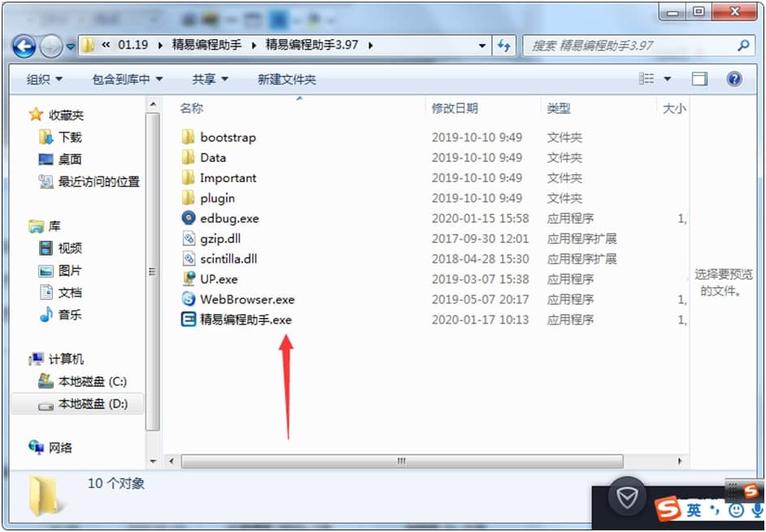Image resolution: width=766 pixels, height=532 pixels.
Task: Click the Sogou microphone voice input icon
Action: click(755, 511)
